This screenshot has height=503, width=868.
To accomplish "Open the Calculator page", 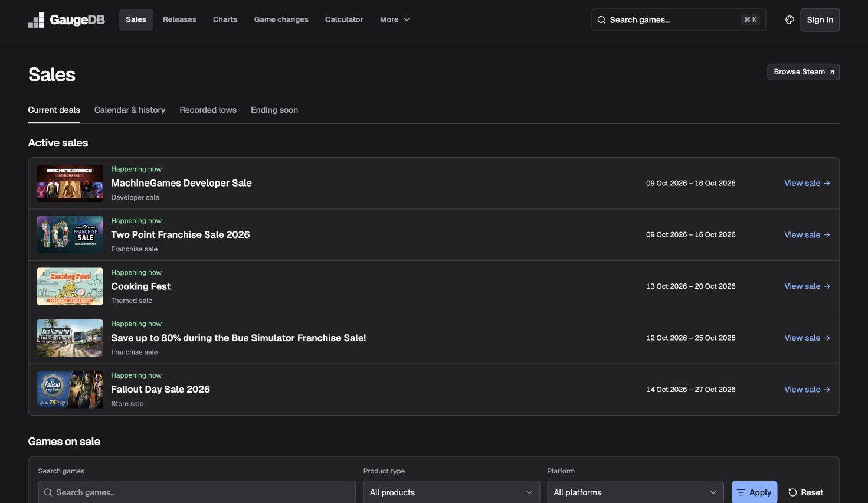I will pos(344,19).
